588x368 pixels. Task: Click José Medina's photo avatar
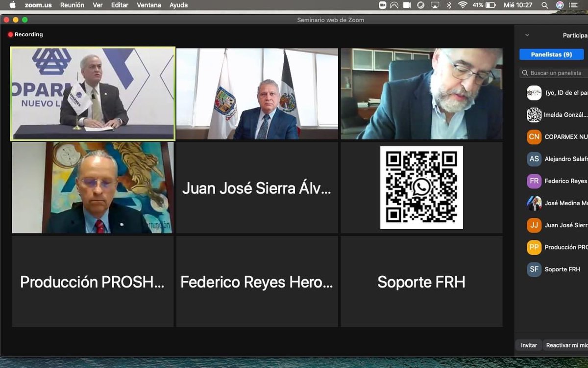pos(534,203)
